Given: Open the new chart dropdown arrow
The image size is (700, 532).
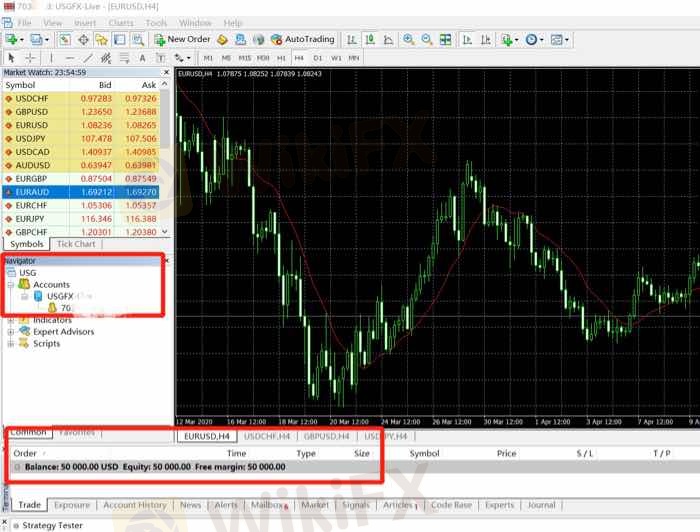Looking at the screenshot, I should [x=21, y=40].
